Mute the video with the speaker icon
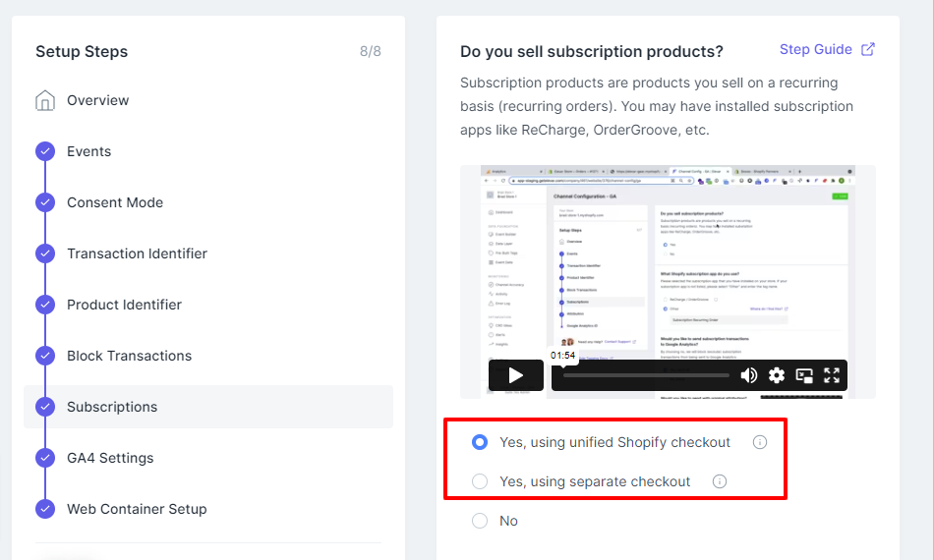934x560 pixels. pyautogui.click(x=749, y=375)
